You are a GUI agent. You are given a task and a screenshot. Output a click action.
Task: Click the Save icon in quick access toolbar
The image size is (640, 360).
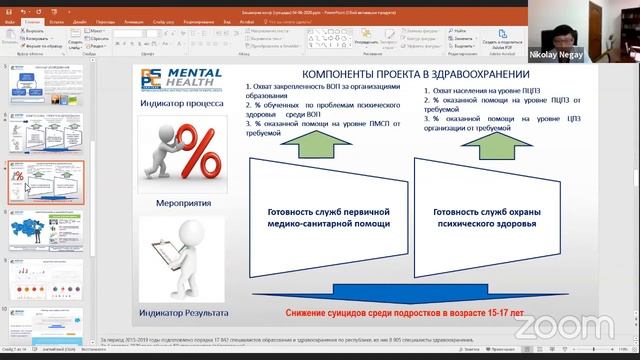[9, 12]
